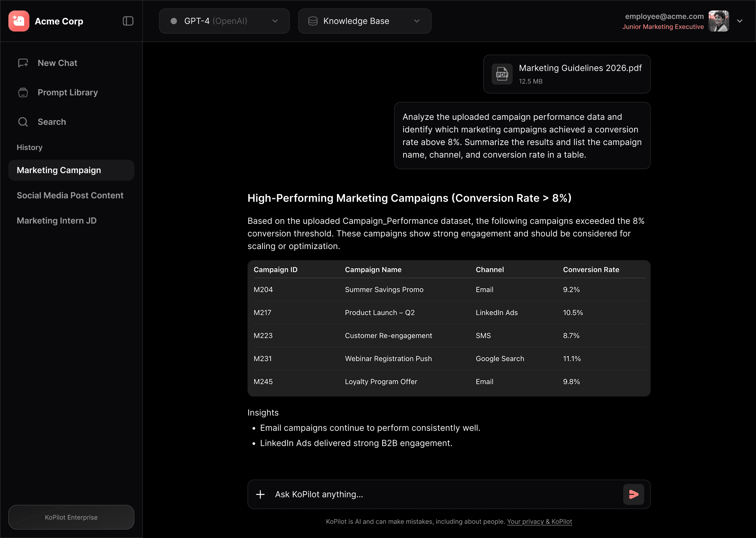756x538 pixels.
Task: Click the Acme Corp logo icon
Action: pyautogui.click(x=19, y=21)
